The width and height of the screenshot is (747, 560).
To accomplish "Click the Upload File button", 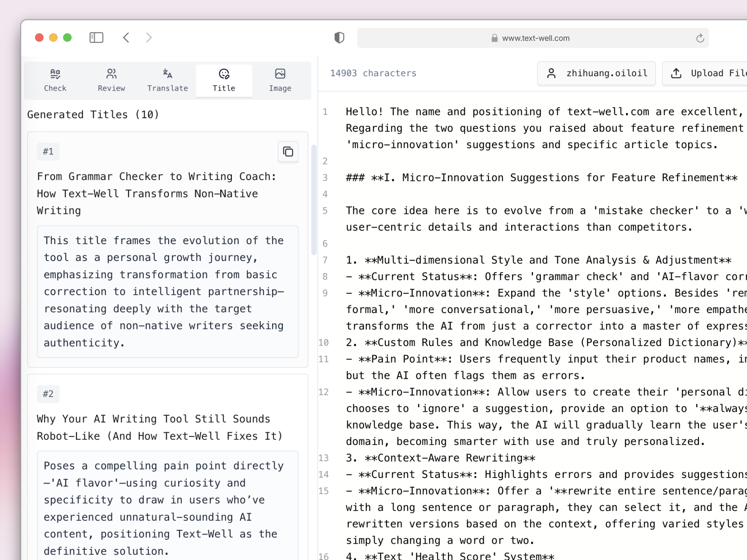I will 705,73.
